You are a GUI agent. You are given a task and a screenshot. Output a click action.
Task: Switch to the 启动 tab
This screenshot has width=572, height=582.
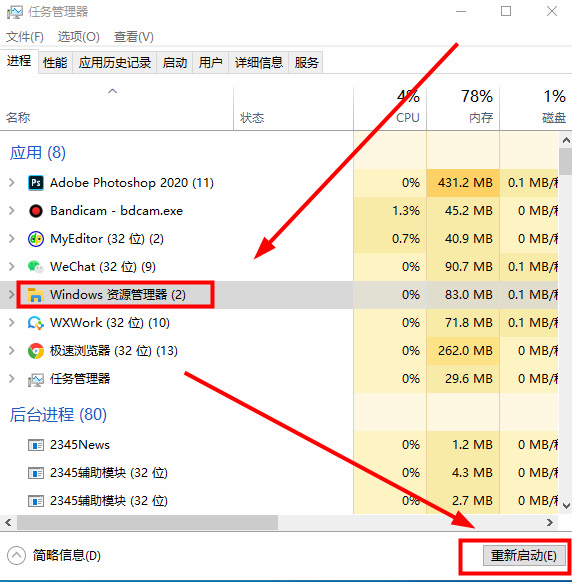pyautogui.click(x=175, y=62)
